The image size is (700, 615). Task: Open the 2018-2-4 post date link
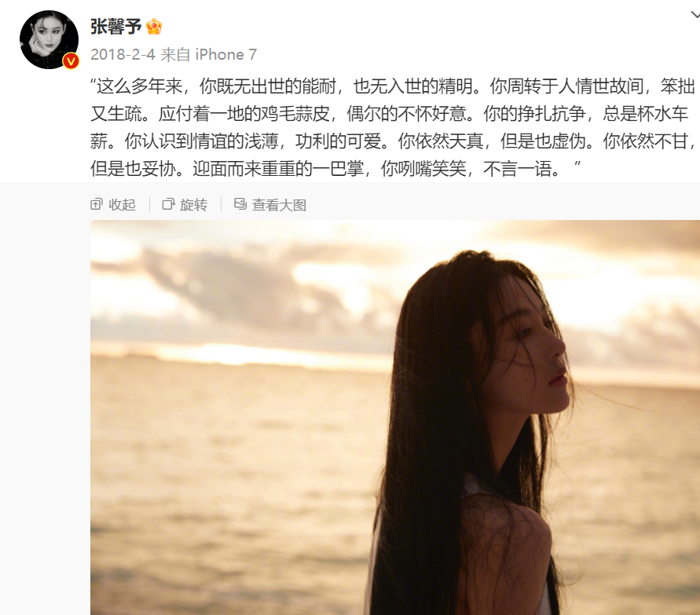pos(123,54)
